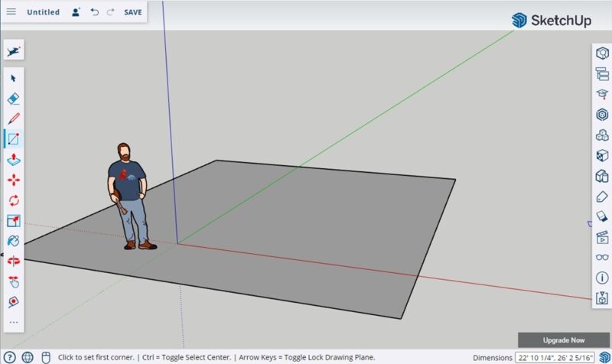Activate the Move tool

14,180
